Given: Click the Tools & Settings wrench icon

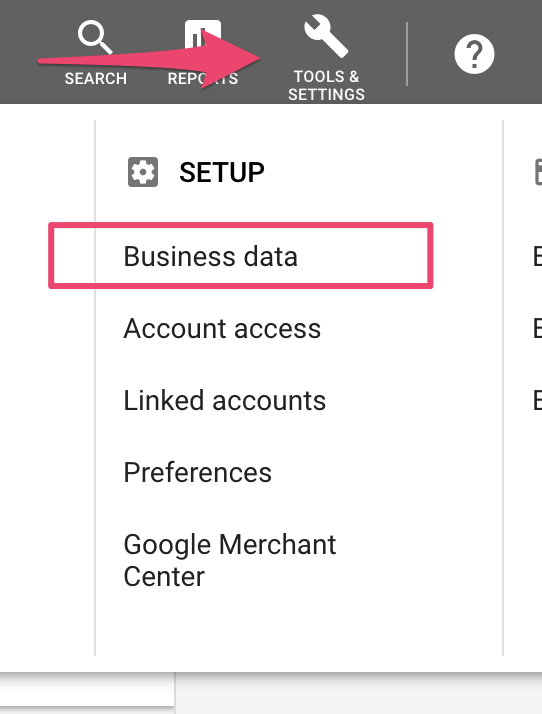Looking at the screenshot, I should pyautogui.click(x=326, y=36).
